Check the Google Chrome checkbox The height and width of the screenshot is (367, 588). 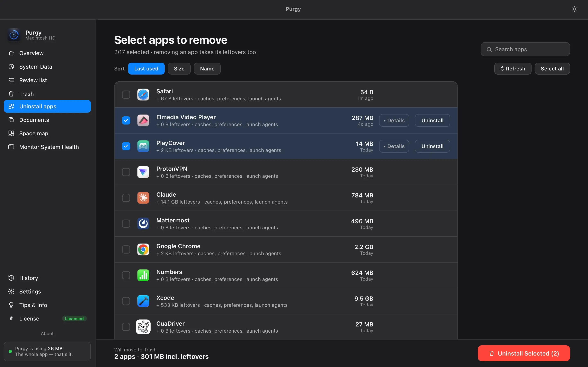tap(126, 249)
